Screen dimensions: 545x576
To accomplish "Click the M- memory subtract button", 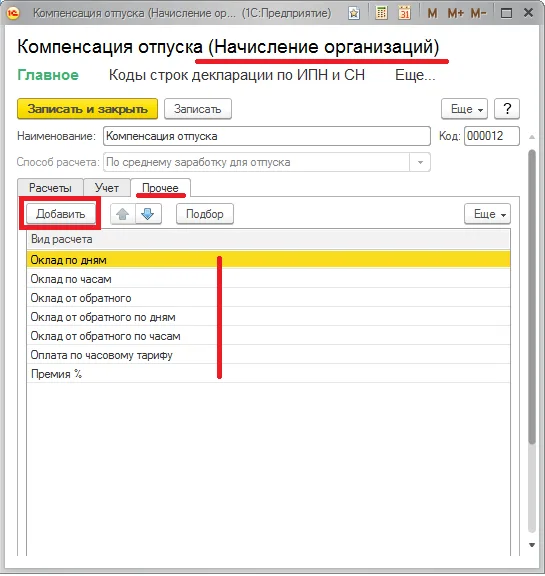I will (x=478, y=14).
